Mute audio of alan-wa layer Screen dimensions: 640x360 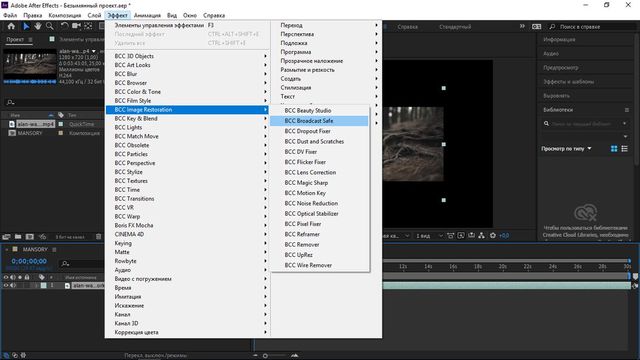13,285
